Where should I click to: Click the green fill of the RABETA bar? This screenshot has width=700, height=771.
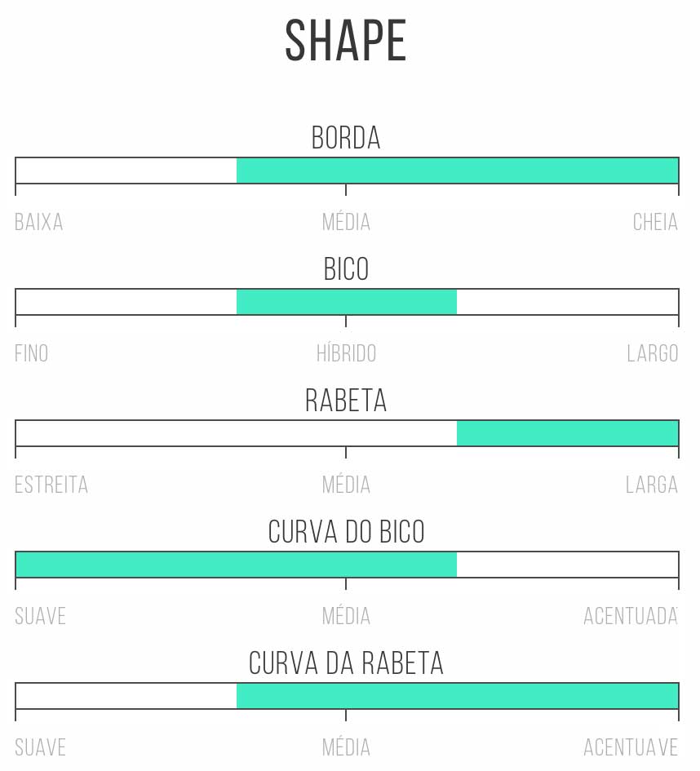coord(568,433)
